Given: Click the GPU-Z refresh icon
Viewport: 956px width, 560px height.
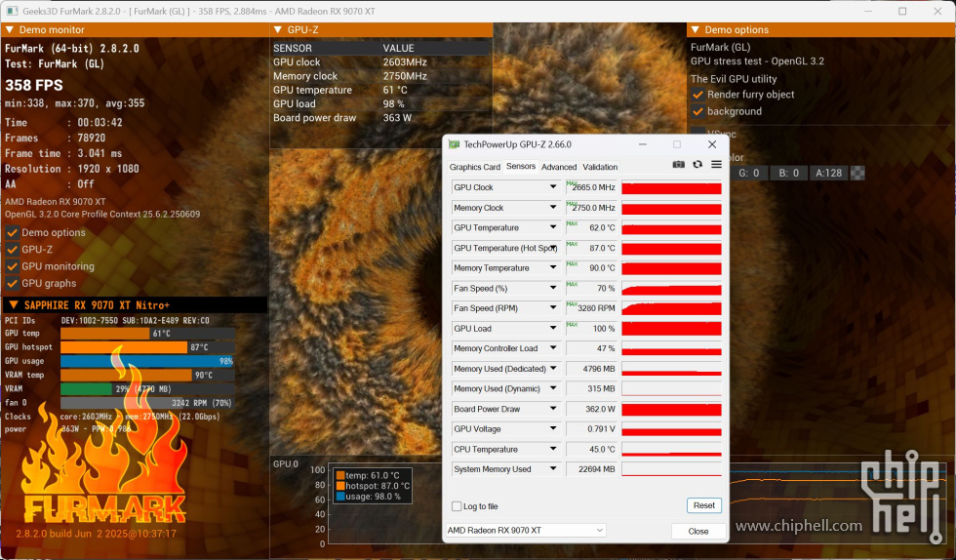Looking at the screenshot, I should [x=697, y=165].
